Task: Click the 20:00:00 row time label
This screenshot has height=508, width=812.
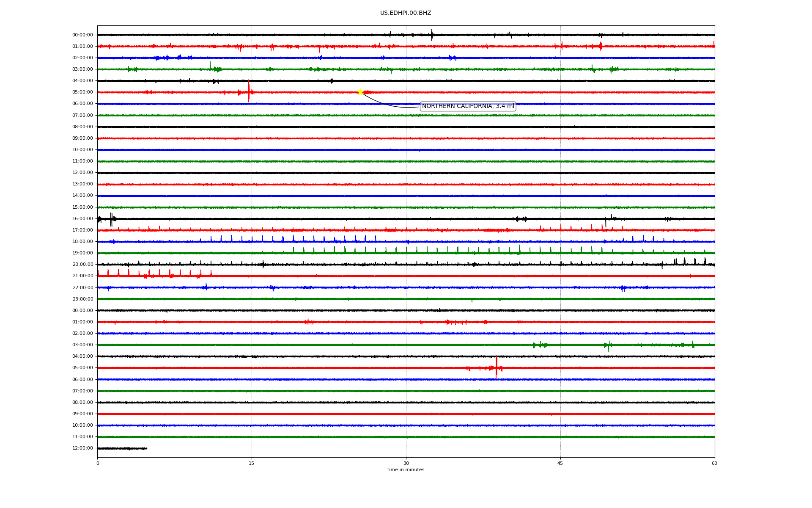Action: pos(82,265)
